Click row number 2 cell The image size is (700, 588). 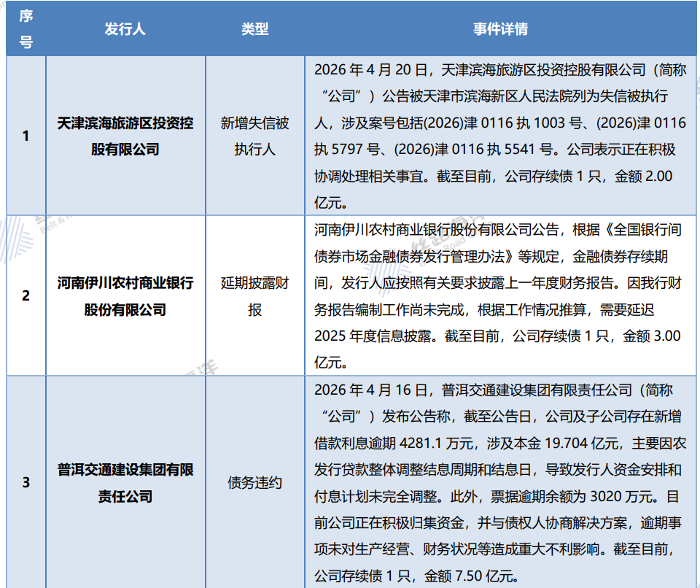(x=26, y=295)
